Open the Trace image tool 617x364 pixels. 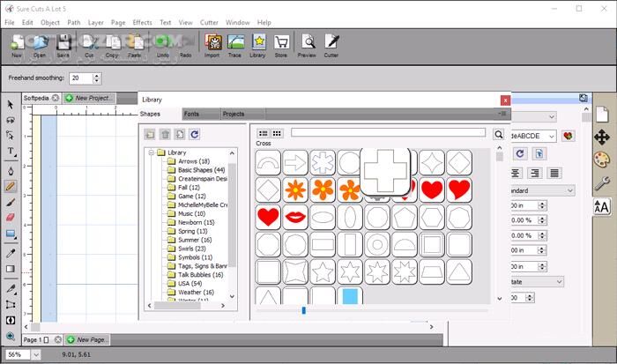pyautogui.click(x=235, y=46)
